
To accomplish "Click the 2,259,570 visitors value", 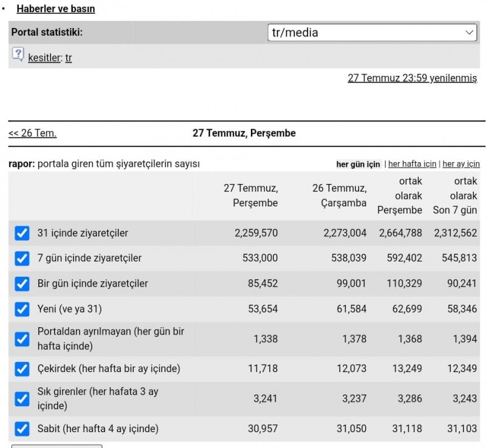I will (x=256, y=233).
